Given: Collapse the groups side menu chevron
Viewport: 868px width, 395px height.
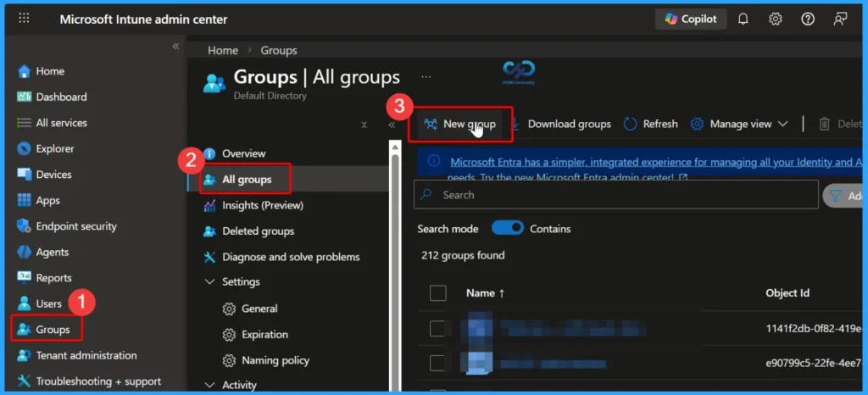Looking at the screenshot, I should coord(392,125).
